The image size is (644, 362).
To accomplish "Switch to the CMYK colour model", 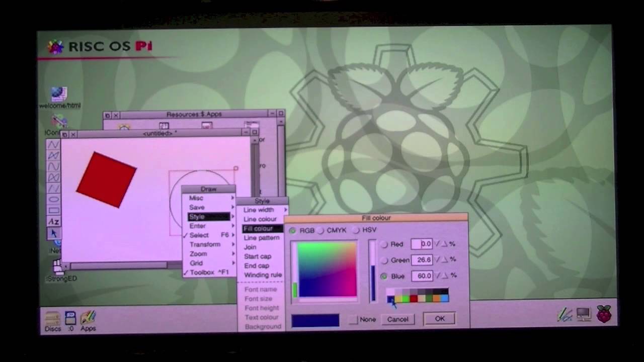I will (x=320, y=230).
